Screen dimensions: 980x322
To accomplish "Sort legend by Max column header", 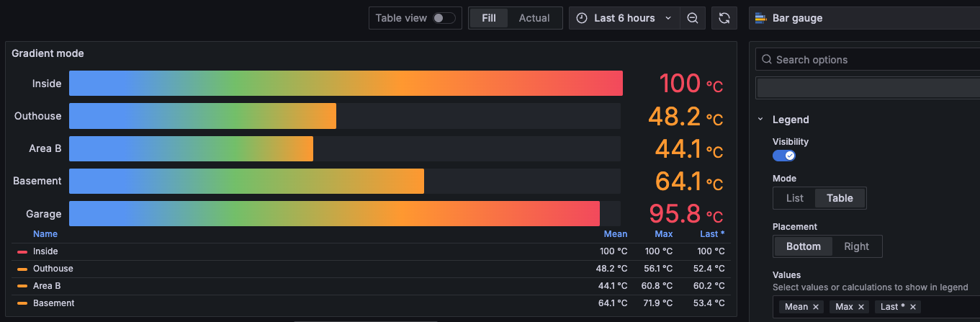I will tap(663, 234).
